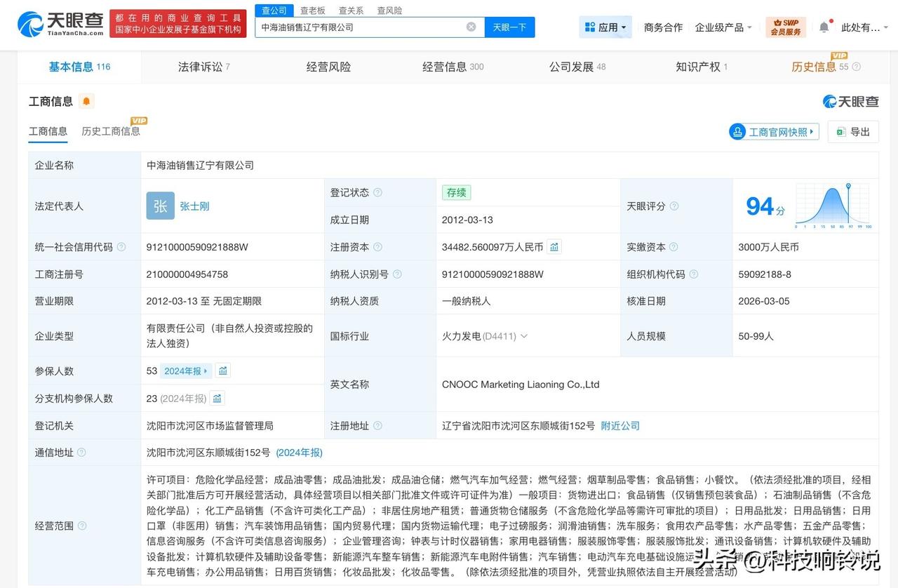This screenshot has width=898, height=588.
Task: Click the 天眼一下 search button
Action: point(510,26)
